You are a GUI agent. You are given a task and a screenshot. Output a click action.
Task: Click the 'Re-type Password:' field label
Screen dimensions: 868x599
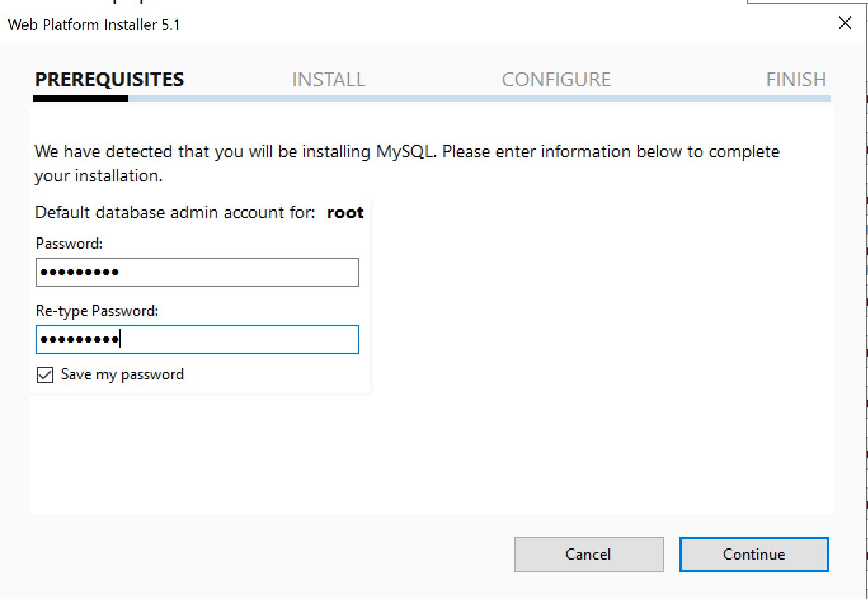[97, 311]
